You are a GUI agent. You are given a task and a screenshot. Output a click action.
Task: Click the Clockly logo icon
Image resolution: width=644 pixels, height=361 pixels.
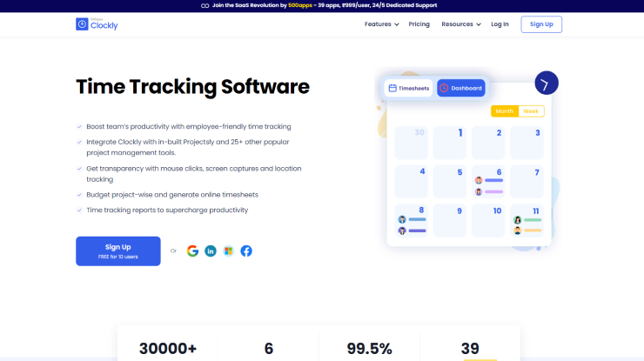82,24
